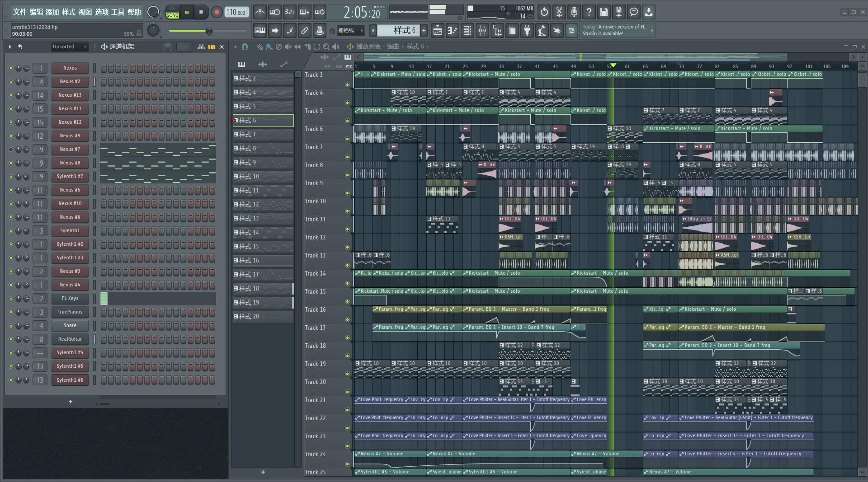Toggle the countdown before recording
The width and height of the screenshot is (868, 482).
pyautogui.click(x=289, y=12)
